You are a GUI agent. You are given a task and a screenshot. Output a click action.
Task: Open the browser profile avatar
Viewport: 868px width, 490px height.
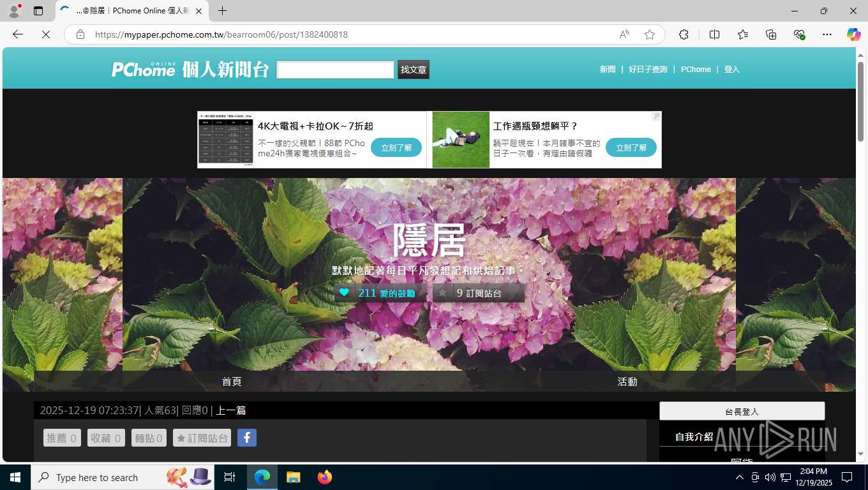point(14,11)
